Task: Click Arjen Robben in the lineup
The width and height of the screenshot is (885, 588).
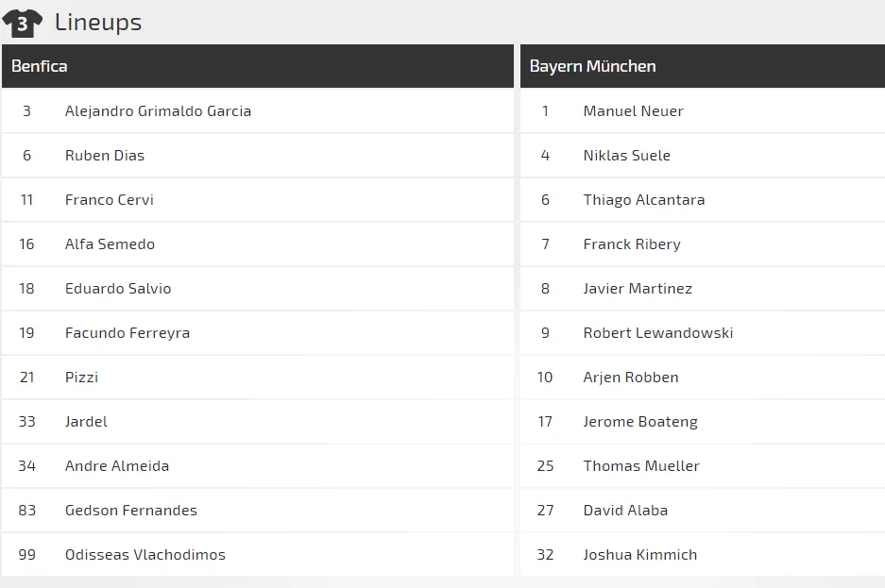Action: [630, 377]
